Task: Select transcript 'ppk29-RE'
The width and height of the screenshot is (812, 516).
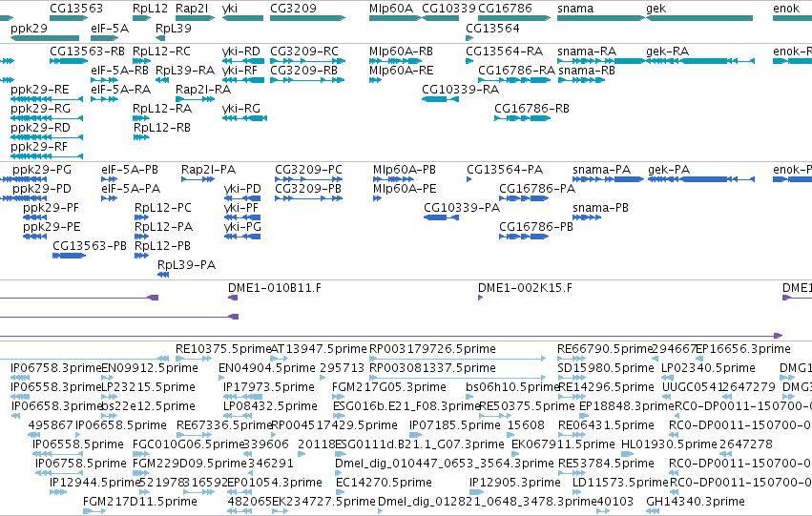Action: (40, 90)
